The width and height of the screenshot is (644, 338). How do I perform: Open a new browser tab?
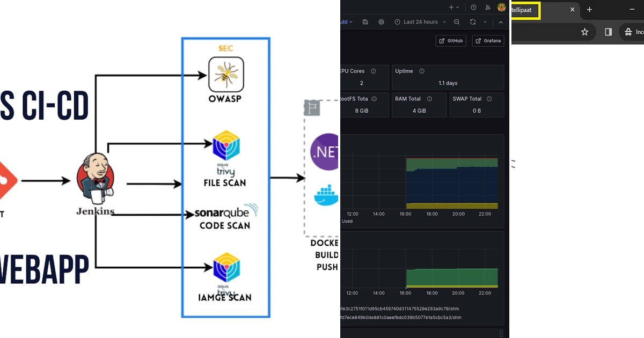pos(589,10)
